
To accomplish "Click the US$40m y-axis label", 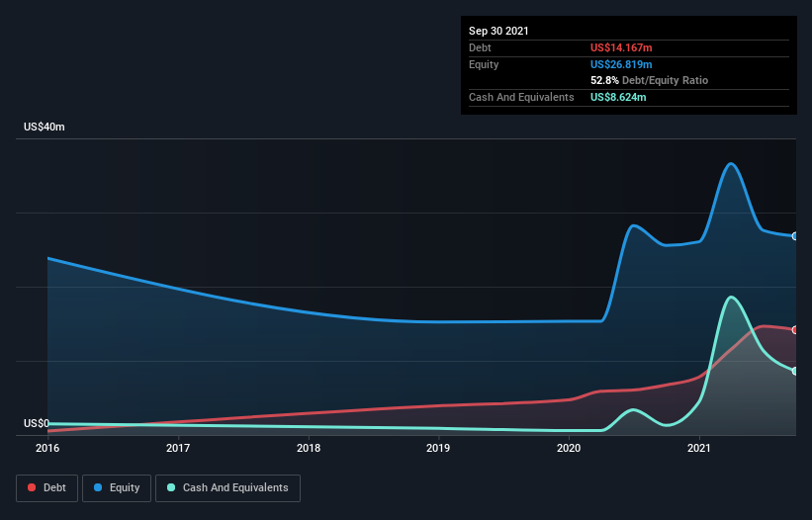I will pos(45,127).
